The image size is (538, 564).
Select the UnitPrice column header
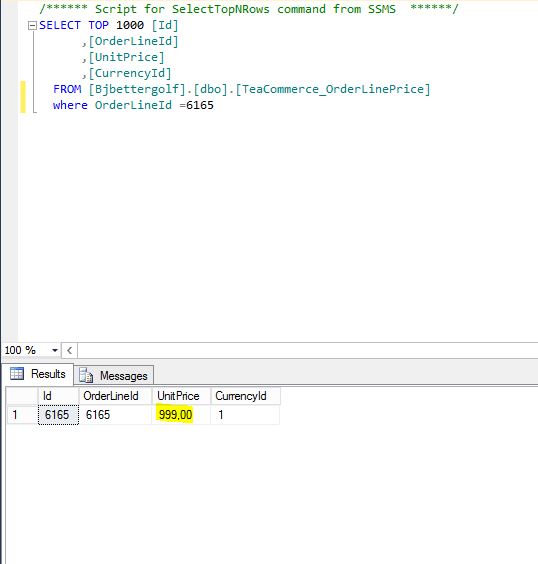(181, 396)
